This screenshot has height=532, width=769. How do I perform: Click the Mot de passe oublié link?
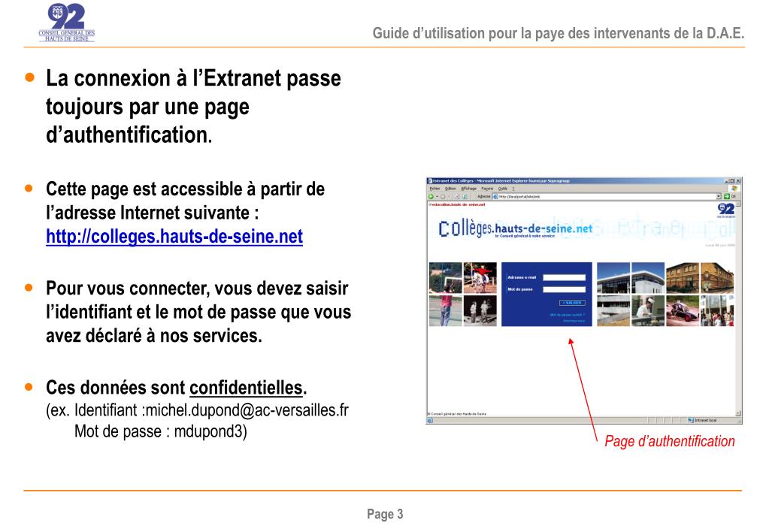(567, 315)
